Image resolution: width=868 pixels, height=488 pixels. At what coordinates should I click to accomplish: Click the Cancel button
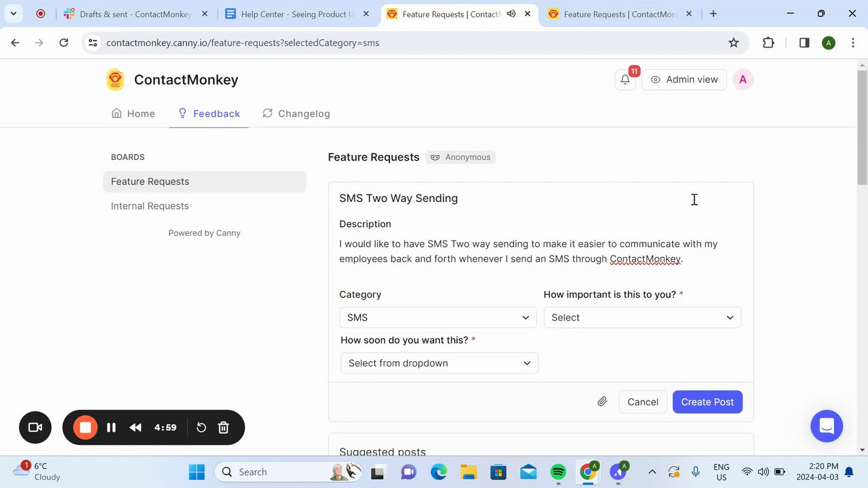643,402
